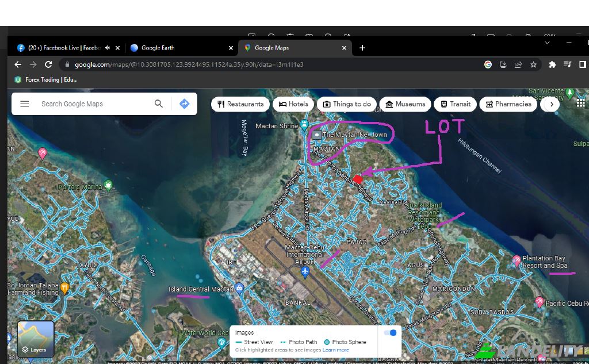
Task: Open Directions from the blue arrow icon
Action: [184, 104]
